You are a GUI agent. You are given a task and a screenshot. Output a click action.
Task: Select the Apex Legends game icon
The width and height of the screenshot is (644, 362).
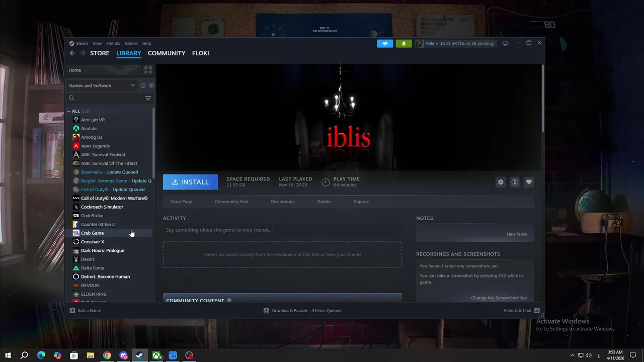pyautogui.click(x=76, y=146)
